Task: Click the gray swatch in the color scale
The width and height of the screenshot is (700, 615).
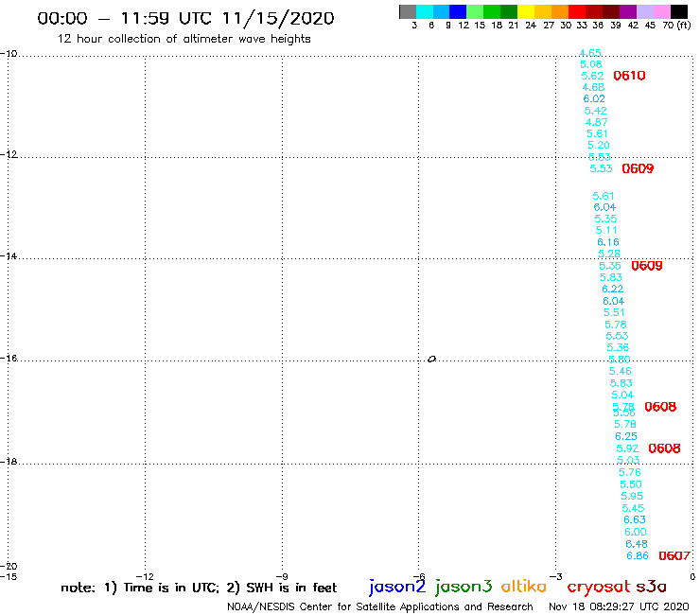Action: 408,11
